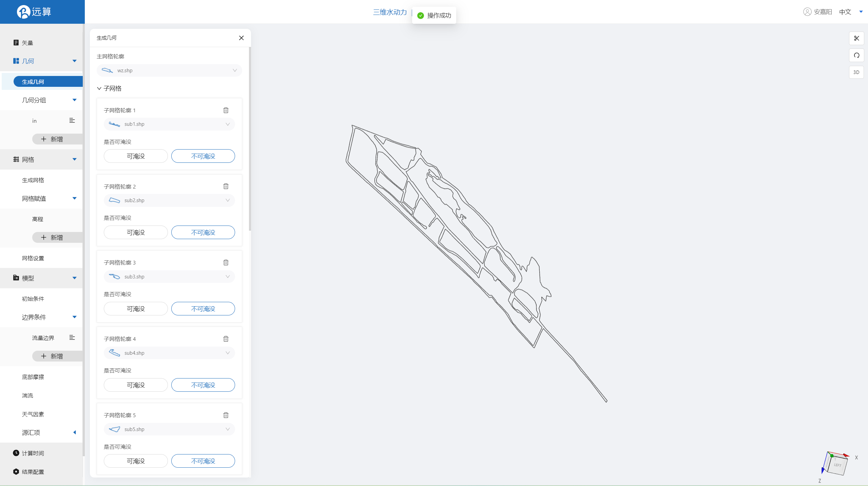Viewport: 868px width, 486px height.
Task: Collapse the 网格赋值 arrow
Action: [75, 198]
